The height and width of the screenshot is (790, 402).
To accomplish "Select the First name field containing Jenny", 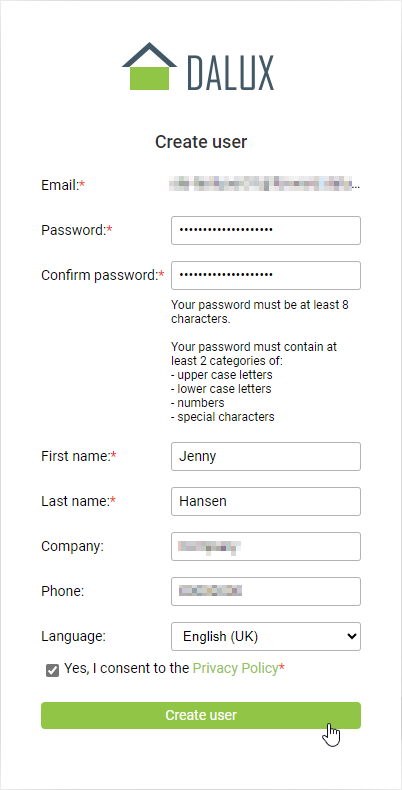I will tap(266, 456).
